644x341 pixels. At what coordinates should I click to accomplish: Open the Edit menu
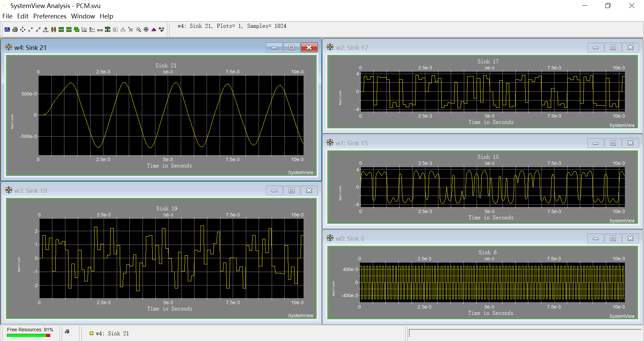click(23, 16)
